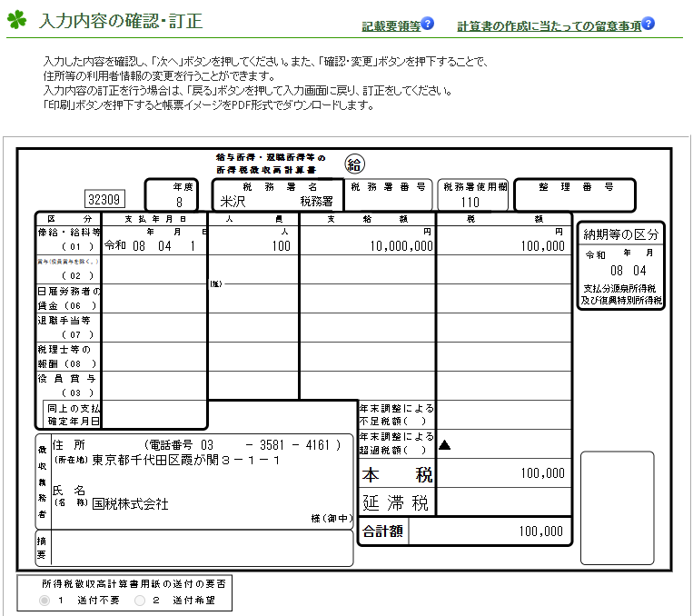This screenshot has width=693, height=616.
Task: Click the company name 国税株式会社
Action: tap(130, 504)
